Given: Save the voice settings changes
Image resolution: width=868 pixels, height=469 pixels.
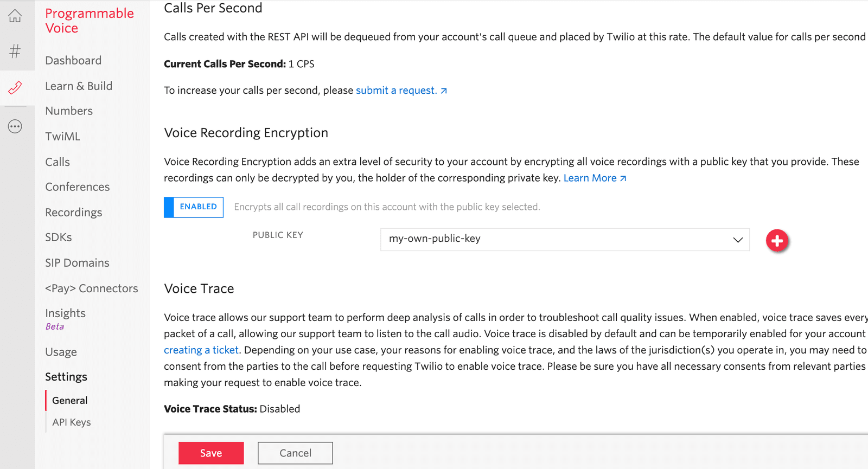Looking at the screenshot, I should click(x=210, y=453).
